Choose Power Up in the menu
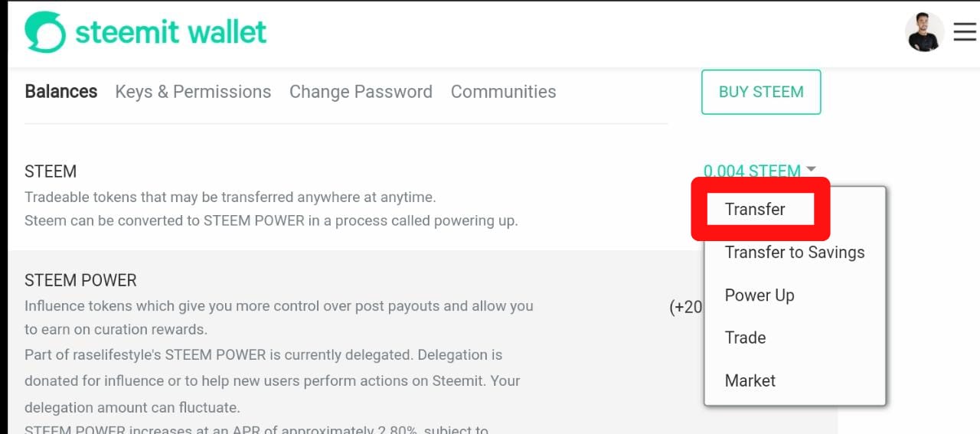This screenshot has height=434, width=980. (x=759, y=295)
